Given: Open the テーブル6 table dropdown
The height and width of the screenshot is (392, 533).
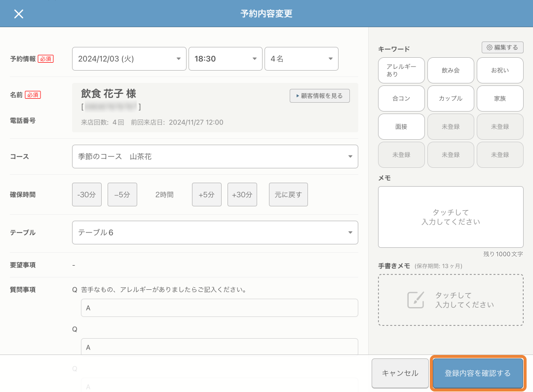Looking at the screenshot, I should click(215, 232).
